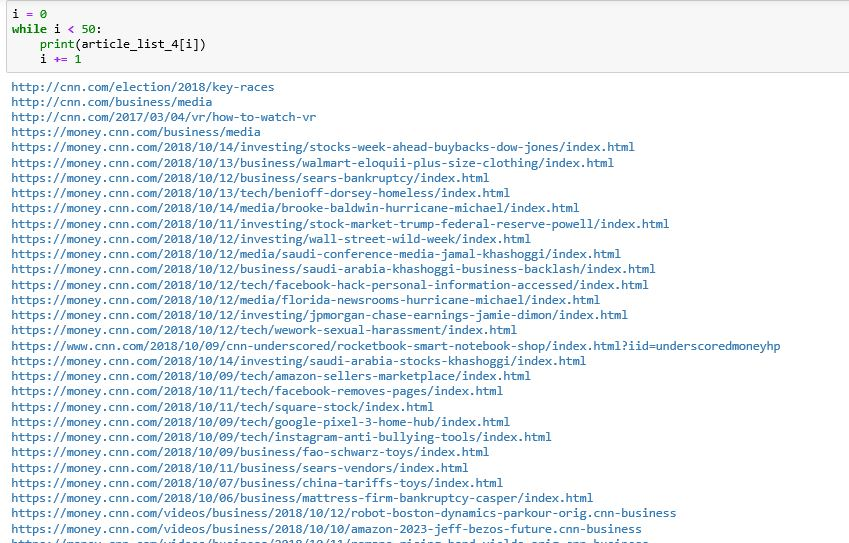
Task: Open the wework-sexual-harassment link
Action: [264, 330]
